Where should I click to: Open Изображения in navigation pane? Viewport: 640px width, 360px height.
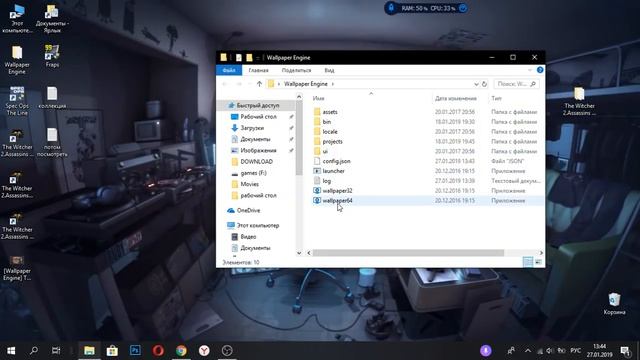[258, 150]
